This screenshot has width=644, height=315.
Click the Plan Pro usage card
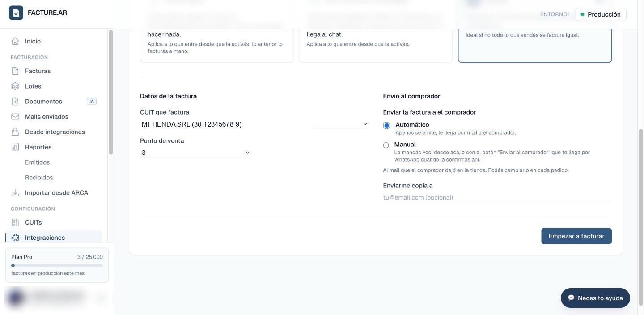(57, 265)
